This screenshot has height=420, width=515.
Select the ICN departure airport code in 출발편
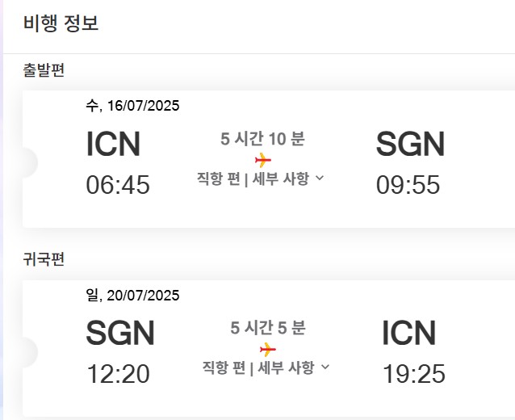point(113,145)
